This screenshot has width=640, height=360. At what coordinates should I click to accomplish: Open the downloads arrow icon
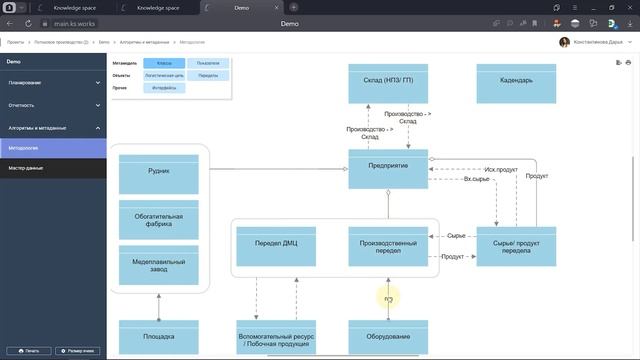(x=630, y=24)
